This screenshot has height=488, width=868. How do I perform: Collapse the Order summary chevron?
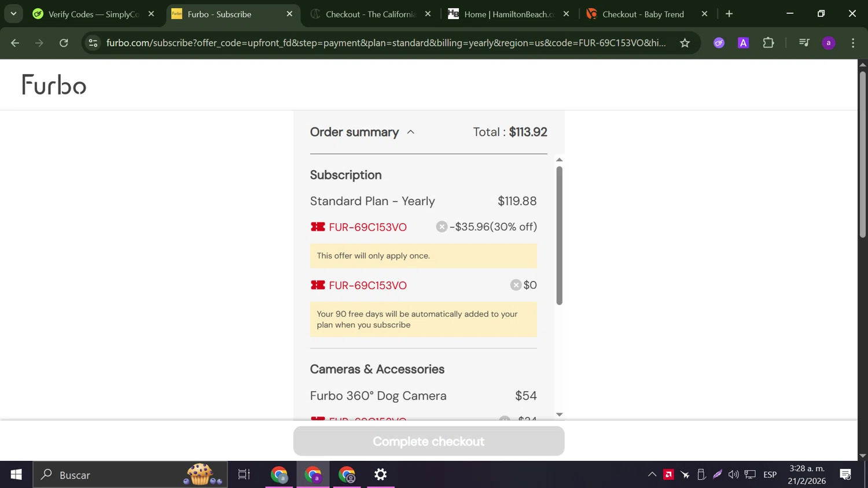point(411,132)
